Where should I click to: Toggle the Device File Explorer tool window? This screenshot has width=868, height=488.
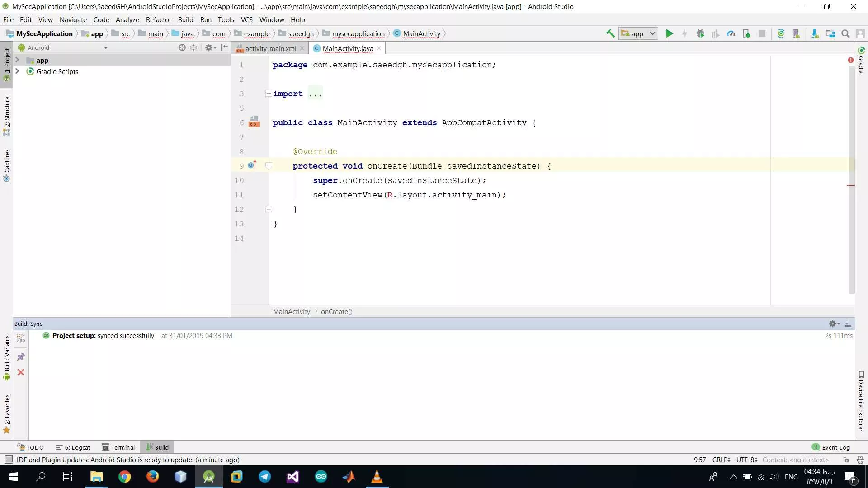point(861,401)
